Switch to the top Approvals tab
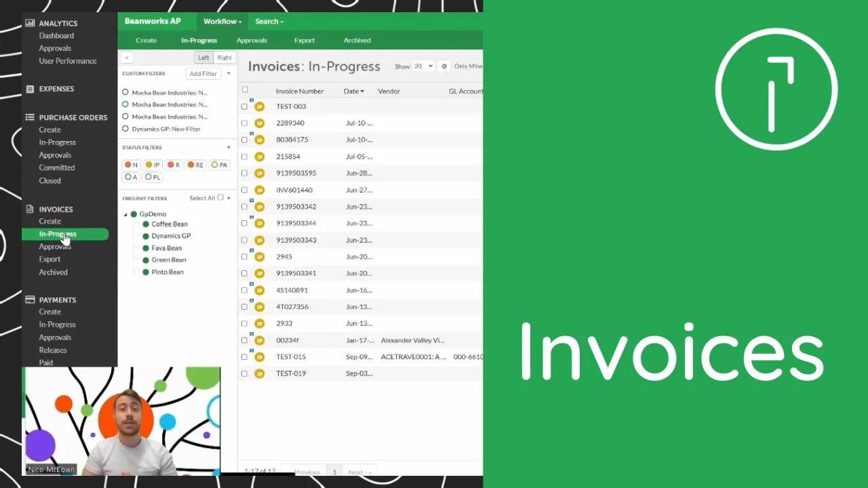Image resolution: width=868 pixels, height=488 pixels. click(252, 41)
